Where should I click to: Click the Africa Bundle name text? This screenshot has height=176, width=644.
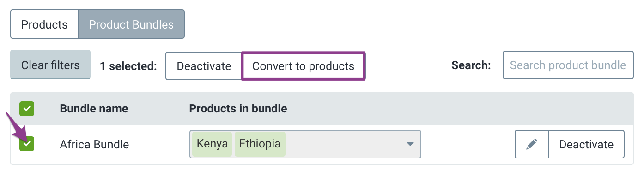[x=94, y=144]
